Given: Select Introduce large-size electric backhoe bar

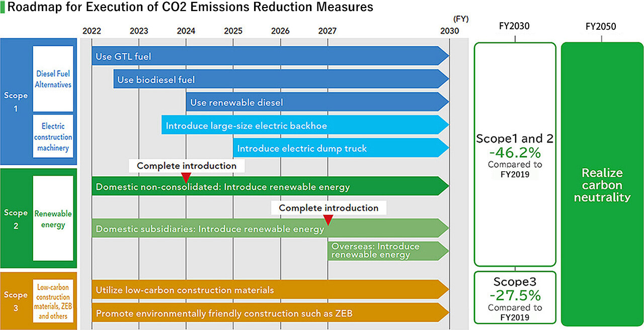Looking at the screenshot, I should click(x=304, y=125).
